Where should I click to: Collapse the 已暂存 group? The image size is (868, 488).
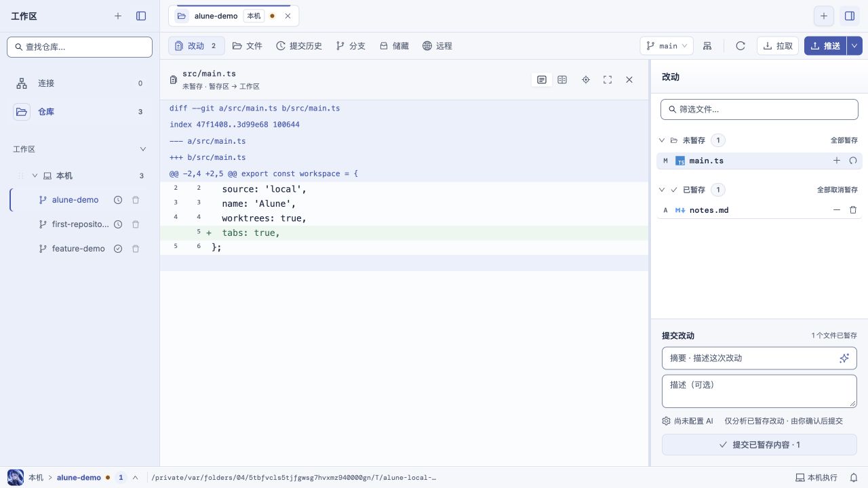click(662, 190)
